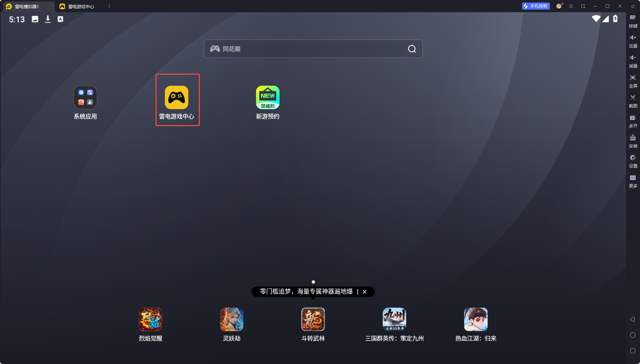
Task: Click the cellular signal status icon
Action: (x=605, y=19)
